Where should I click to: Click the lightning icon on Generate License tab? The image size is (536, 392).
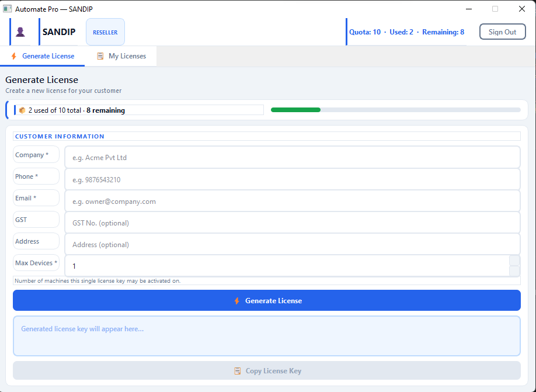coord(13,56)
